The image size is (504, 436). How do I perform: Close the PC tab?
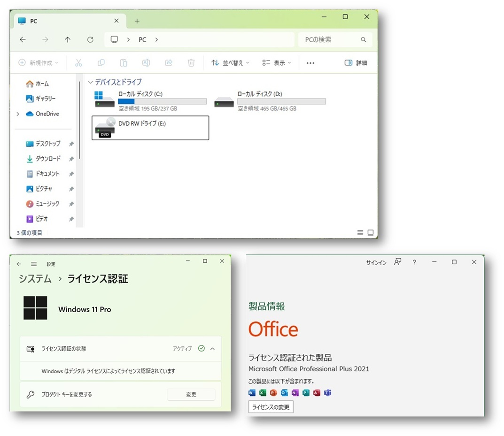[116, 21]
